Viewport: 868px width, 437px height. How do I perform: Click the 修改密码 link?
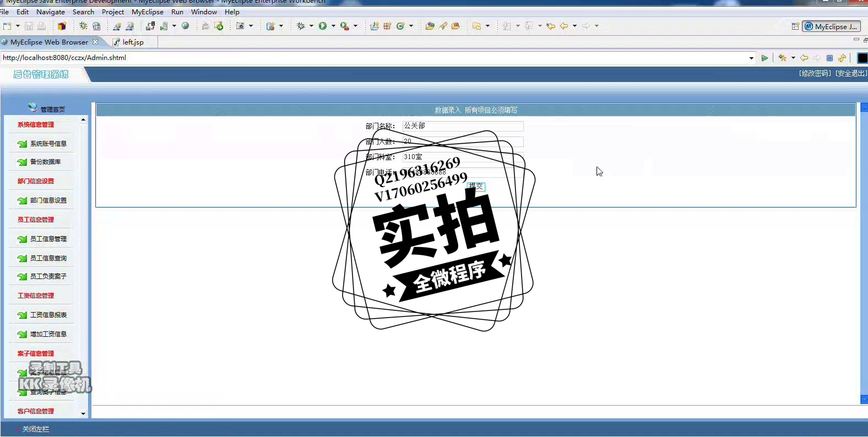pyautogui.click(x=815, y=73)
